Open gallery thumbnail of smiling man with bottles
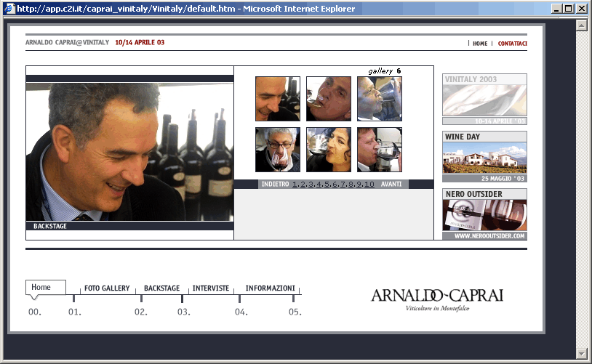592x364 pixels. (x=278, y=99)
